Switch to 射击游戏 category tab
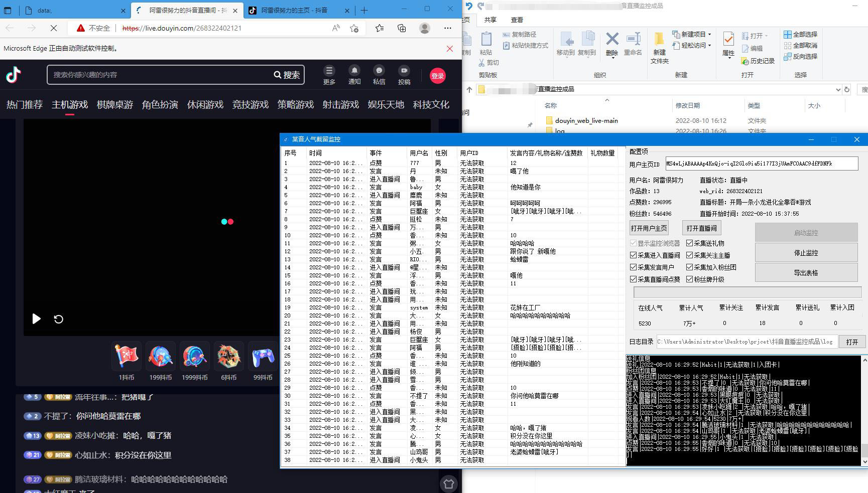Screen dimensions: 868x493 (341, 105)
